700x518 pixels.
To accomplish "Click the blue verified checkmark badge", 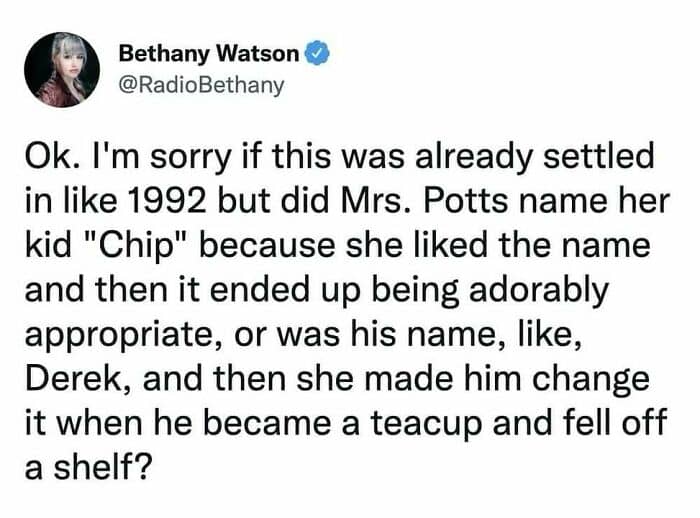I will point(317,53).
